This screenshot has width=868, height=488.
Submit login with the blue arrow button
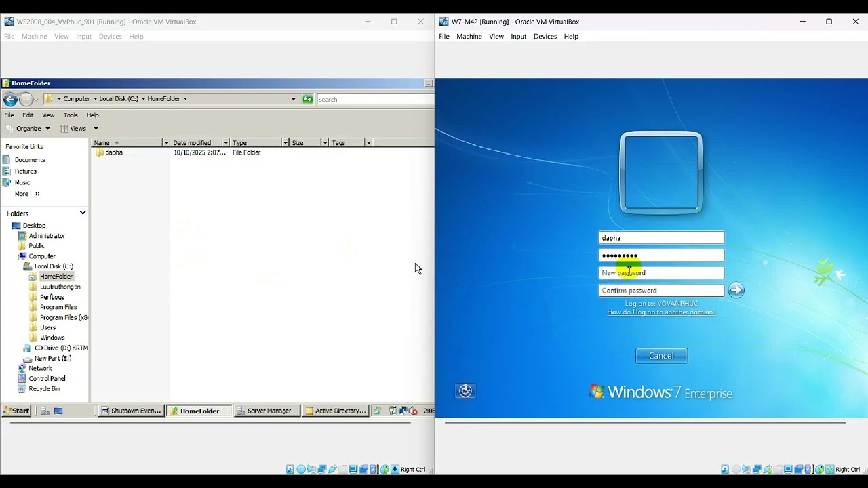coord(736,291)
